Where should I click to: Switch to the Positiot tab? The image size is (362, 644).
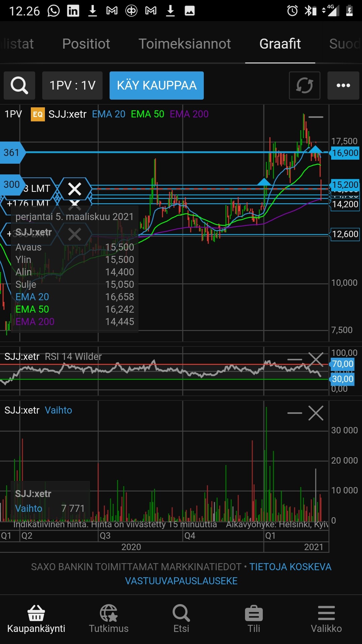pyautogui.click(x=86, y=44)
